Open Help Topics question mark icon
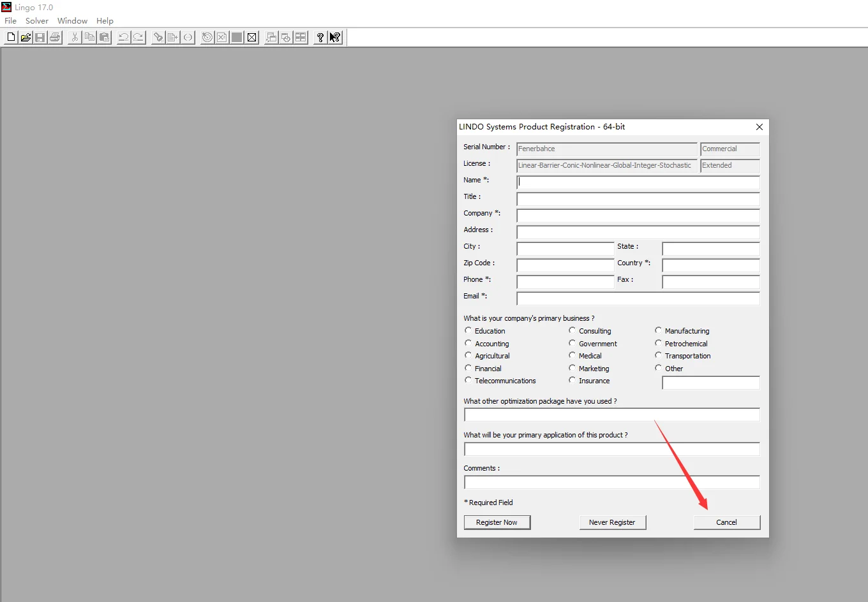 [x=320, y=38]
